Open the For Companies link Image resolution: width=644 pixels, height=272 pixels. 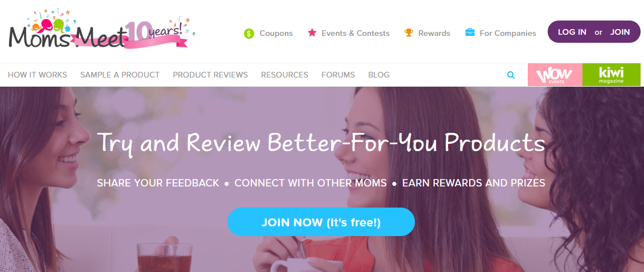point(508,33)
